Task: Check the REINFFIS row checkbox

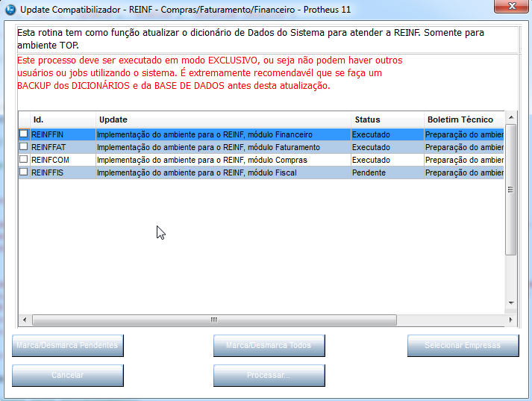Action: click(23, 172)
